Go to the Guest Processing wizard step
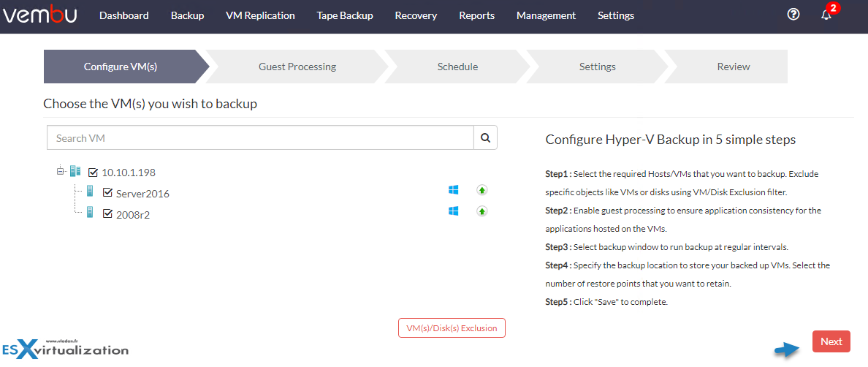The image size is (868, 367). 297,67
